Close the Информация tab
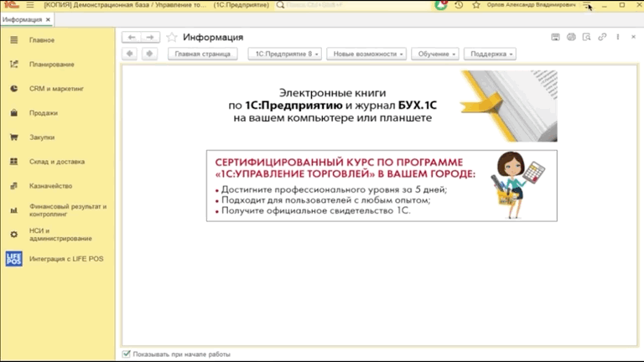644x362 pixels. tap(48, 19)
